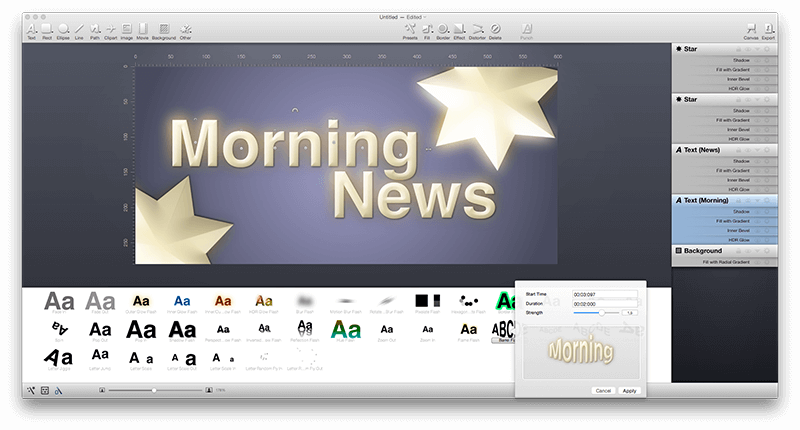Choose the Path drawing tool
This screenshot has height=430, width=800.
coord(95,31)
